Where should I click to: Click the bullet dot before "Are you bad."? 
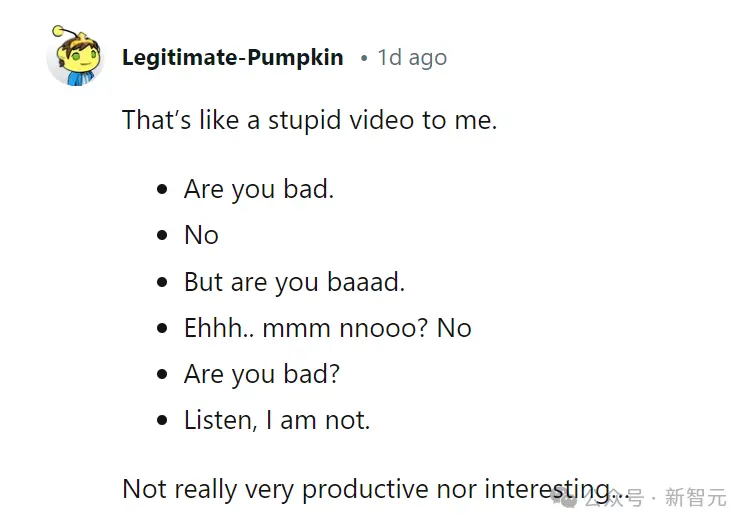pos(162,190)
